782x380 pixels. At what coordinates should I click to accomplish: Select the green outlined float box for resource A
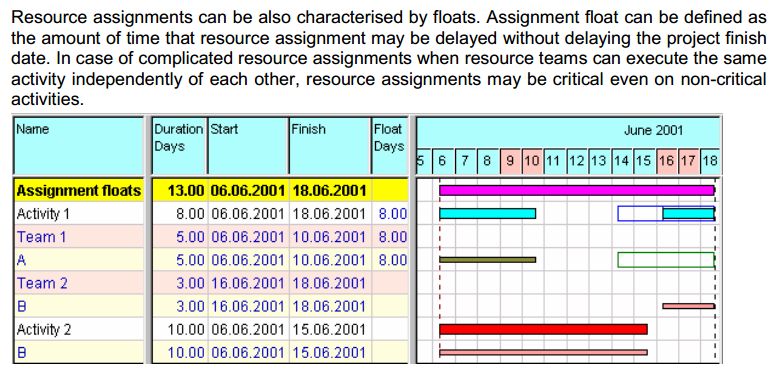click(666, 260)
